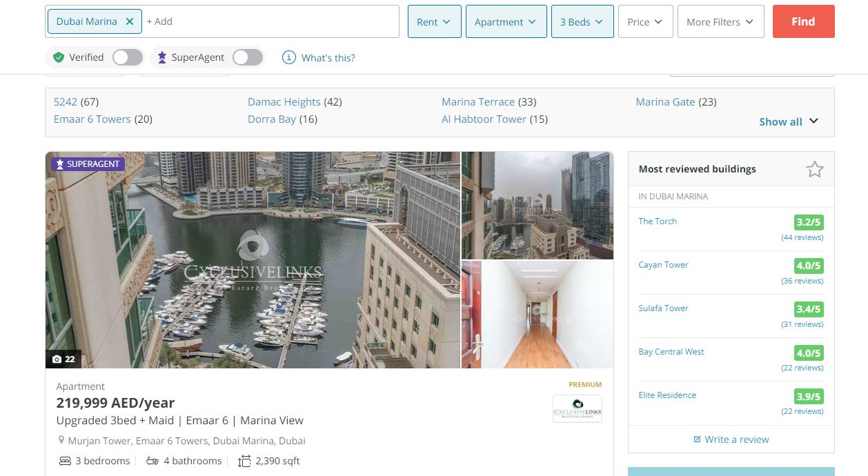Open the Dorra Bay link
Screen dimensions: 868x476
coord(272,119)
